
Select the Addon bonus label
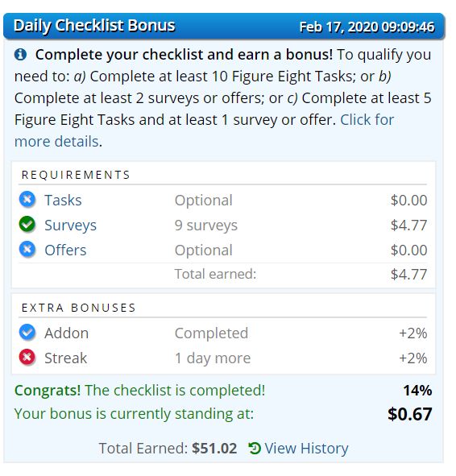pos(67,333)
